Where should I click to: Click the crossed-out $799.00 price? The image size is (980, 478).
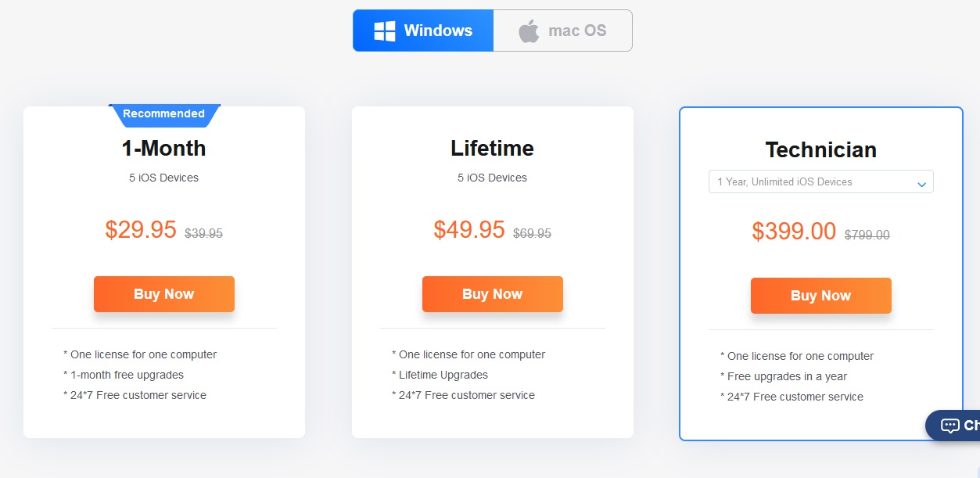867,235
